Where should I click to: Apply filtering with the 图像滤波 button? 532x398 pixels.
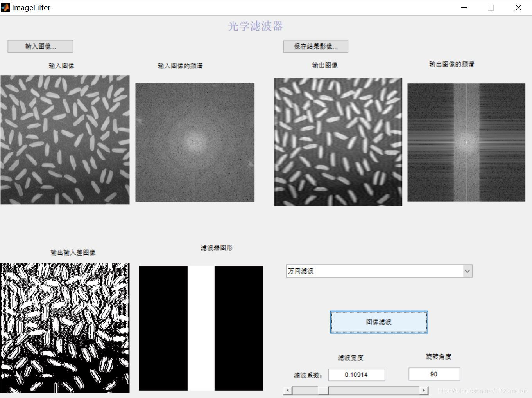378,322
